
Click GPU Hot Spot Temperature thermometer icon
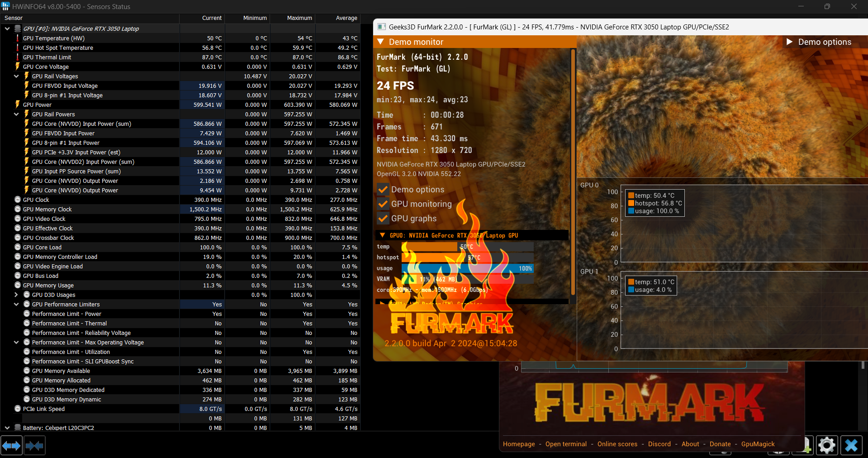18,48
